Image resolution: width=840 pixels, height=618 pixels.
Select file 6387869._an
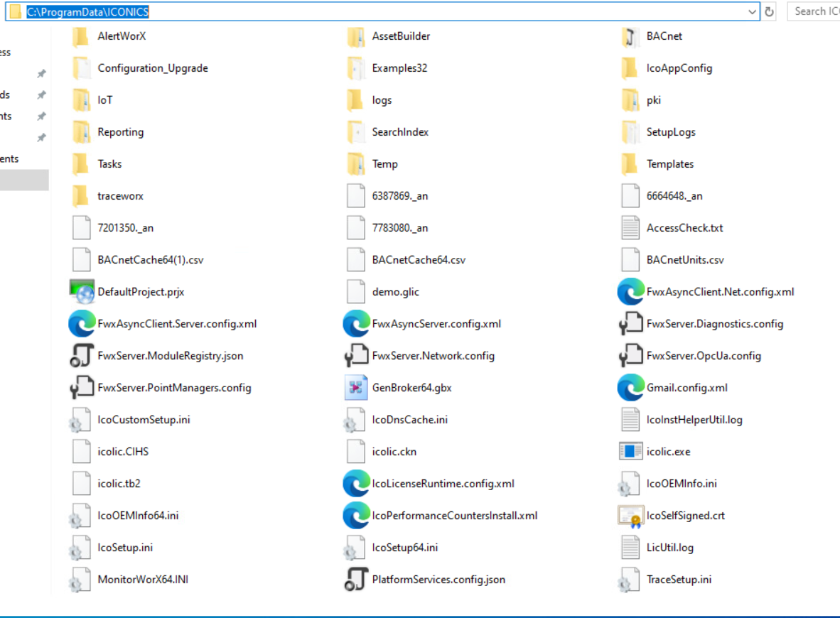[400, 196]
